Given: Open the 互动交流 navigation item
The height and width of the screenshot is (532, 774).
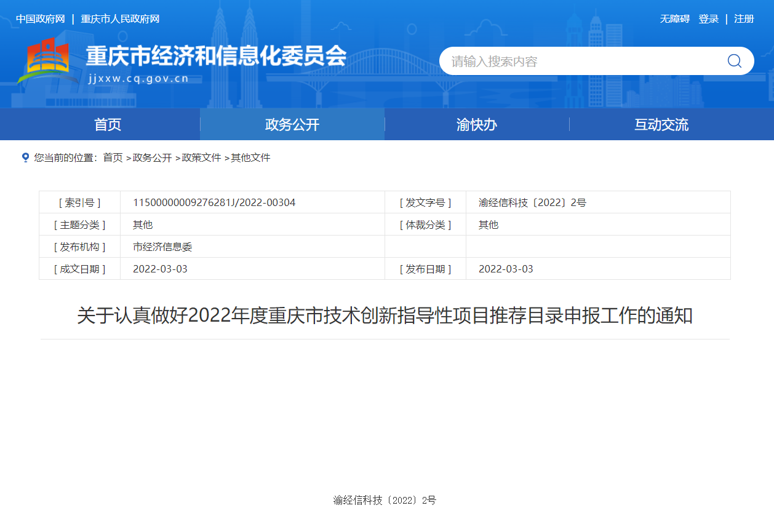Looking at the screenshot, I should point(661,125).
